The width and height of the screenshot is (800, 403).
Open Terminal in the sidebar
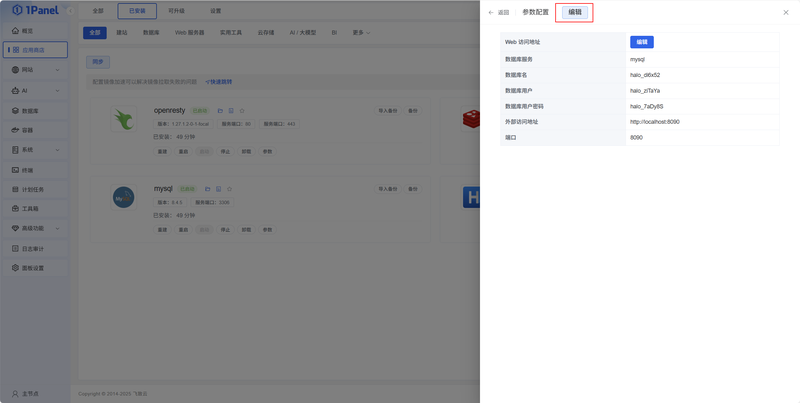coord(35,170)
